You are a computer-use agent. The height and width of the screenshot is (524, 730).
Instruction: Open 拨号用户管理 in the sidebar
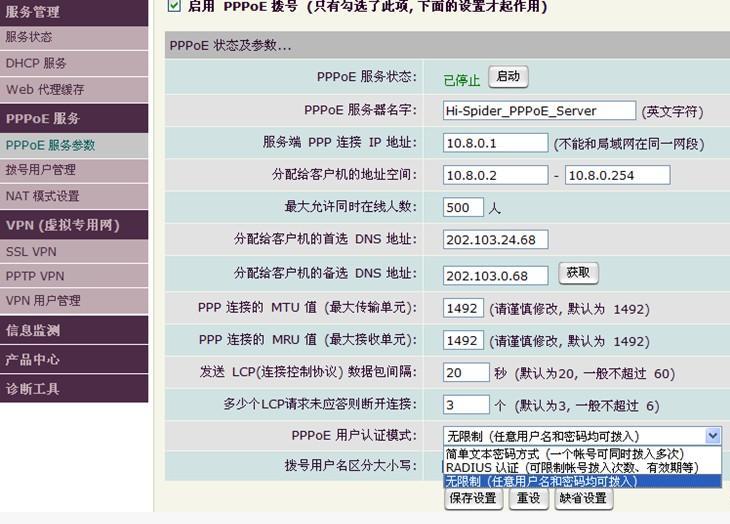[x=74, y=170]
